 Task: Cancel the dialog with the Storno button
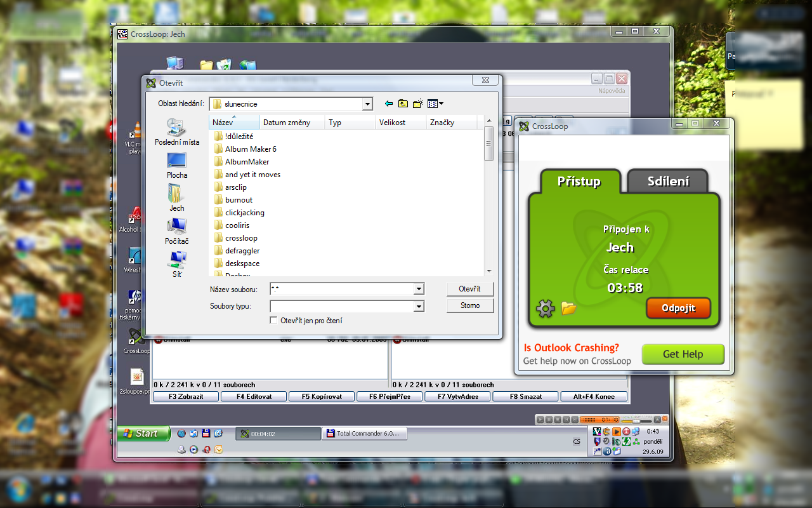click(469, 305)
